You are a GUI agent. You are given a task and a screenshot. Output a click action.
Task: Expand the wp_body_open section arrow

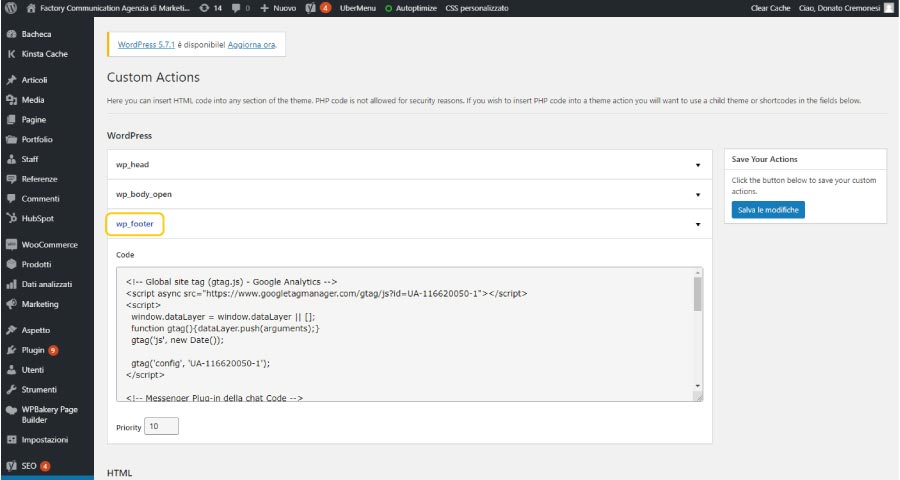point(698,195)
